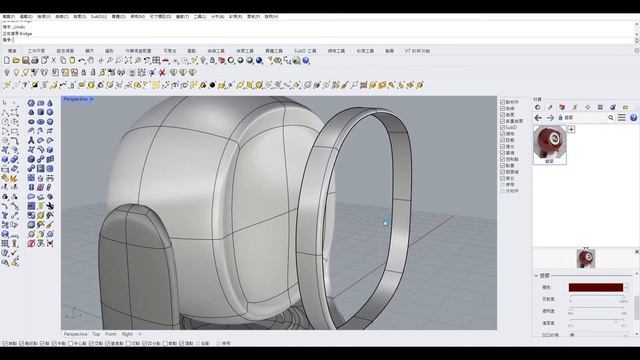This screenshot has width=640, height=360.
Task: Open the Perspective viewport title dropdown arrow
Action: pyautogui.click(x=91, y=99)
